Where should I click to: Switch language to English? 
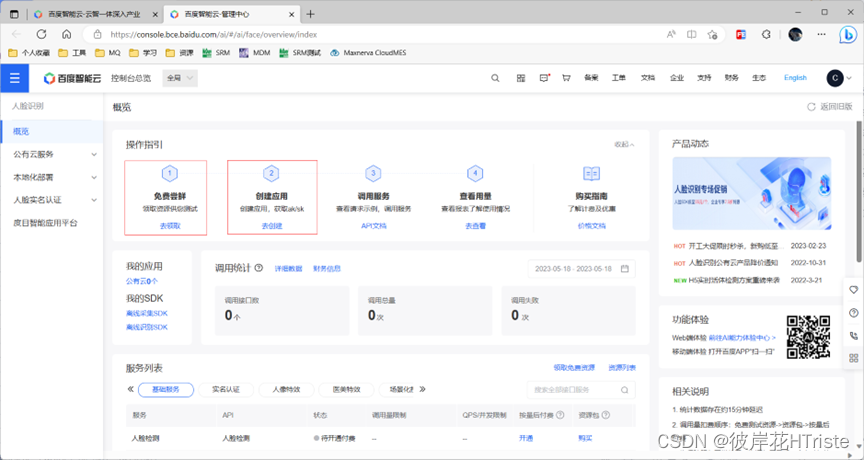[x=795, y=78]
